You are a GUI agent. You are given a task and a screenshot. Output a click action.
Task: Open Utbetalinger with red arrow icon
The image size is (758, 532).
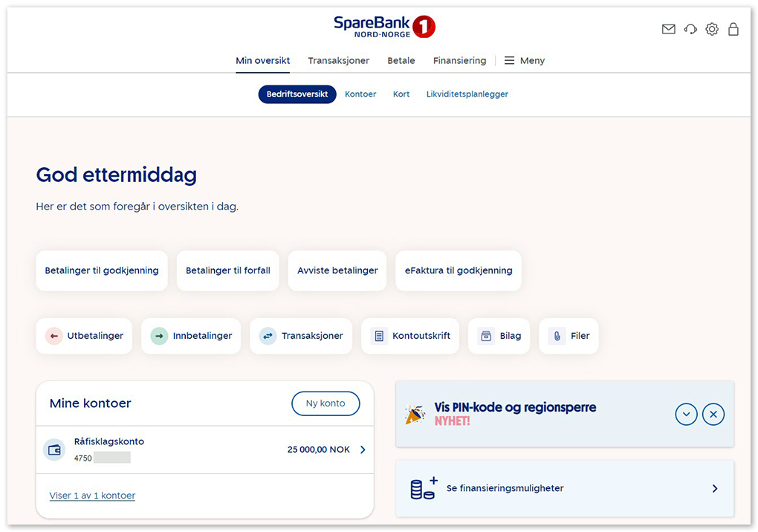coord(85,336)
